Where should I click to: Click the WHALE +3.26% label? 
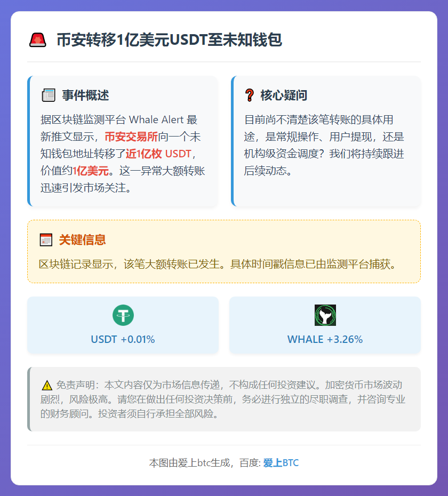(x=325, y=339)
